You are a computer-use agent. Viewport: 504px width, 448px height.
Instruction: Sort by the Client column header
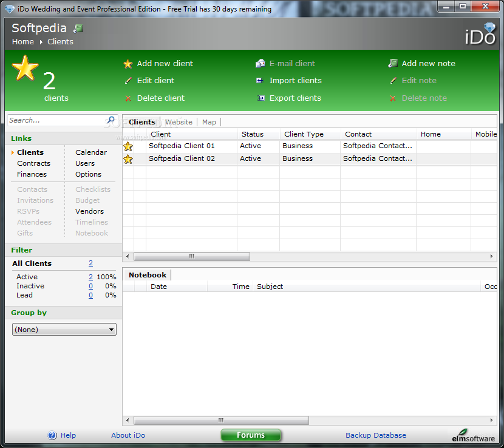point(192,134)
